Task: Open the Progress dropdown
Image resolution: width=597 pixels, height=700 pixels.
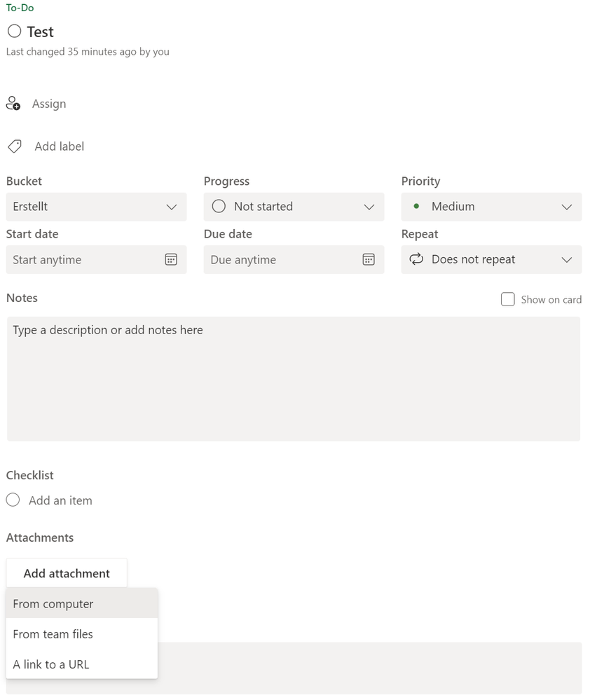Action: 294,207
